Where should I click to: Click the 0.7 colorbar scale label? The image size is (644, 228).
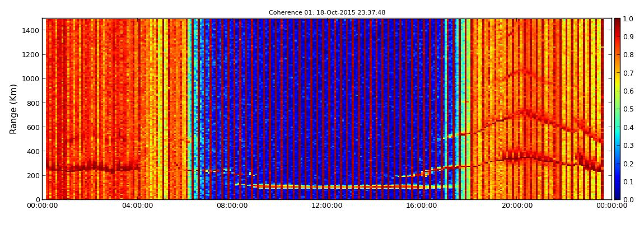coord(628,73)
